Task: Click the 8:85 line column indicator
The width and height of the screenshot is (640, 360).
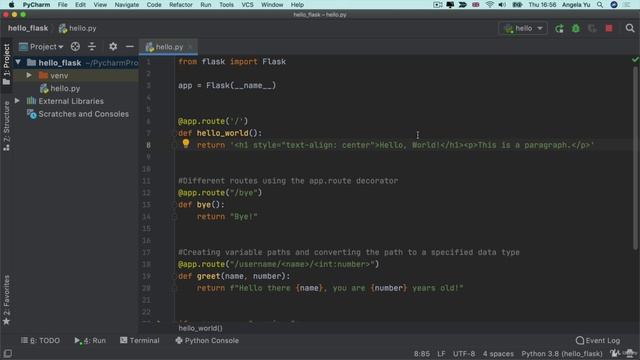Action: pos(422,354)
